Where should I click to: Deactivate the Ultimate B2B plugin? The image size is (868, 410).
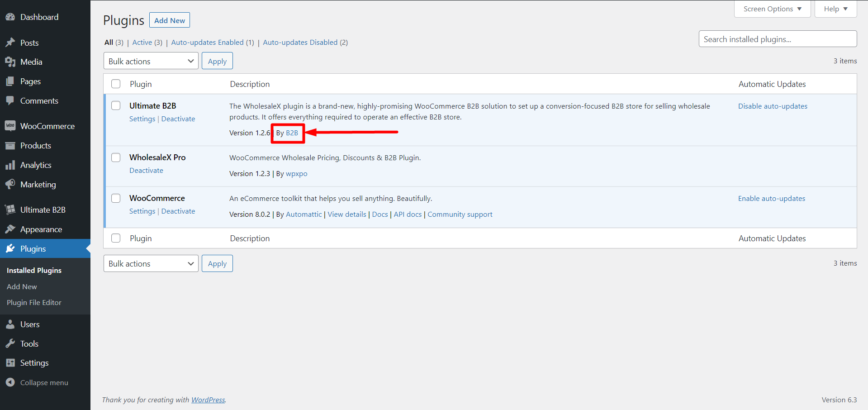pyautogui.click(x=178, y=119)
